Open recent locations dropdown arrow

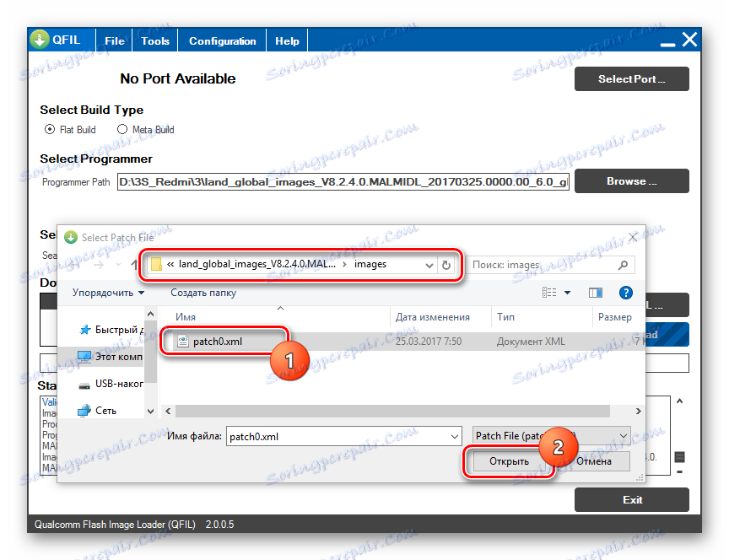(118, 265)
